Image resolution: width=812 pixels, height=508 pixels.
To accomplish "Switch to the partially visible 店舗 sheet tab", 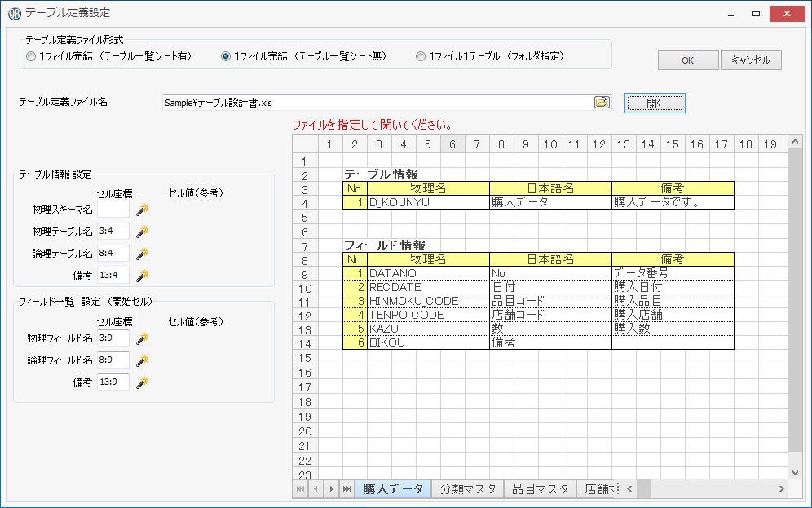I will 596,488.
